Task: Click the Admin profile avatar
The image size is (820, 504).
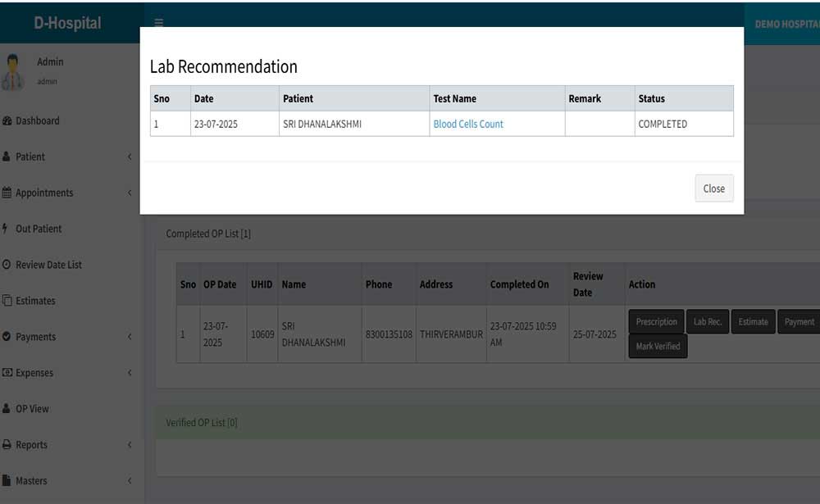Action: click(x=13, y=72)
